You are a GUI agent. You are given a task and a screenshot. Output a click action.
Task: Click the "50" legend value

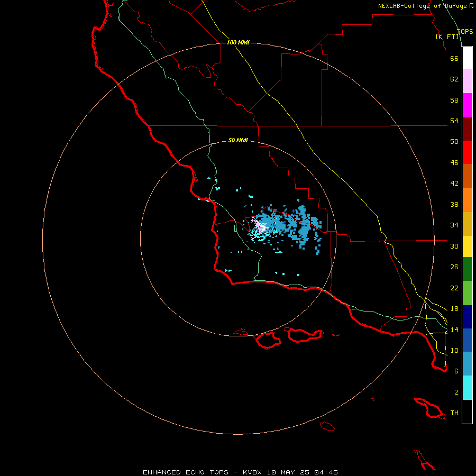454,142
